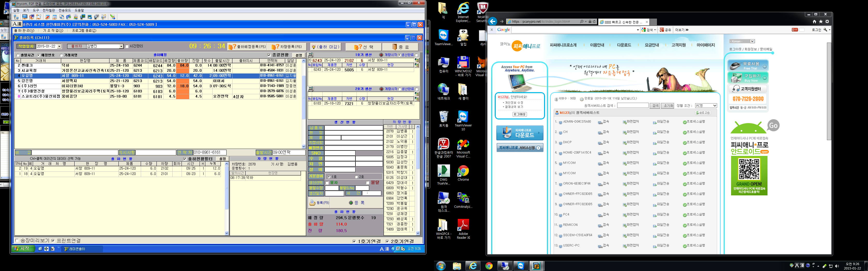Screen dimensions: 868x271
Task: Check the green 물차 checkbox
Action: 327,183
